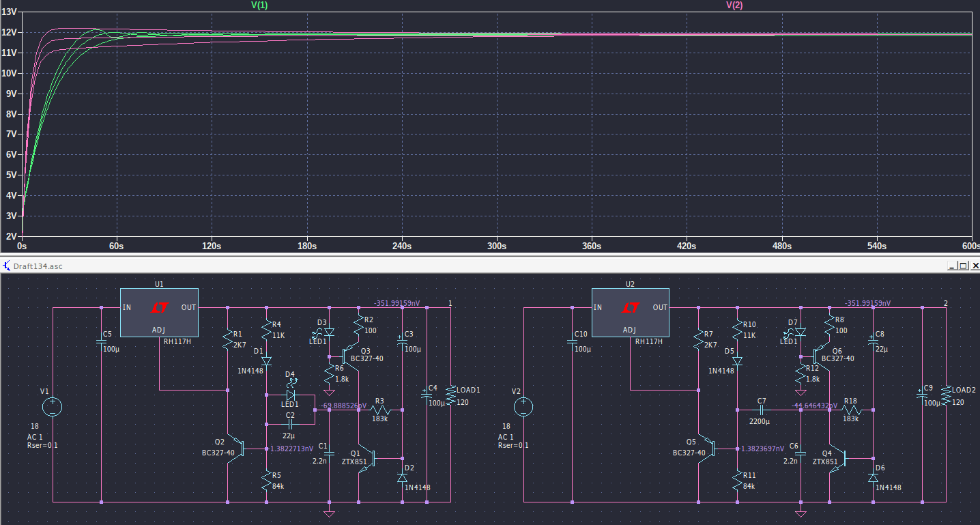Image resolution: width=980 pixels, height=525 pixels.
Task: Click resistor R6 1.8k symbol
Action: coord(329,374)
